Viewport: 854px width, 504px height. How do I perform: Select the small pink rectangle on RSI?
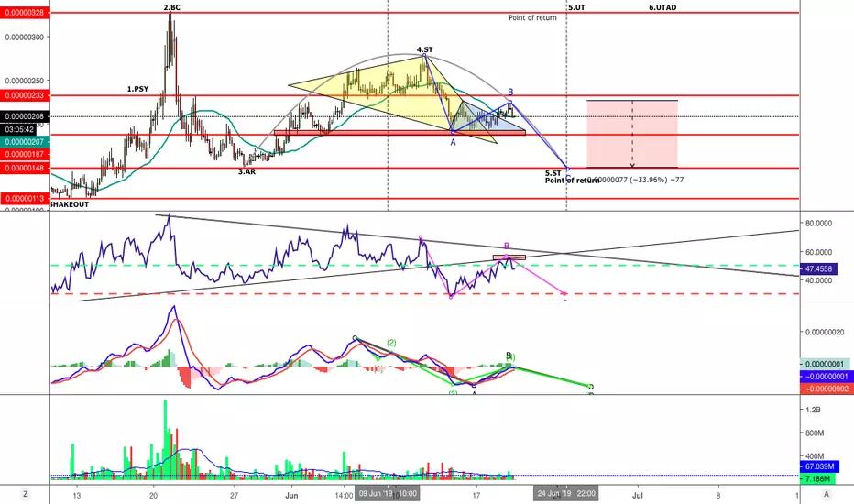[509, 257]
